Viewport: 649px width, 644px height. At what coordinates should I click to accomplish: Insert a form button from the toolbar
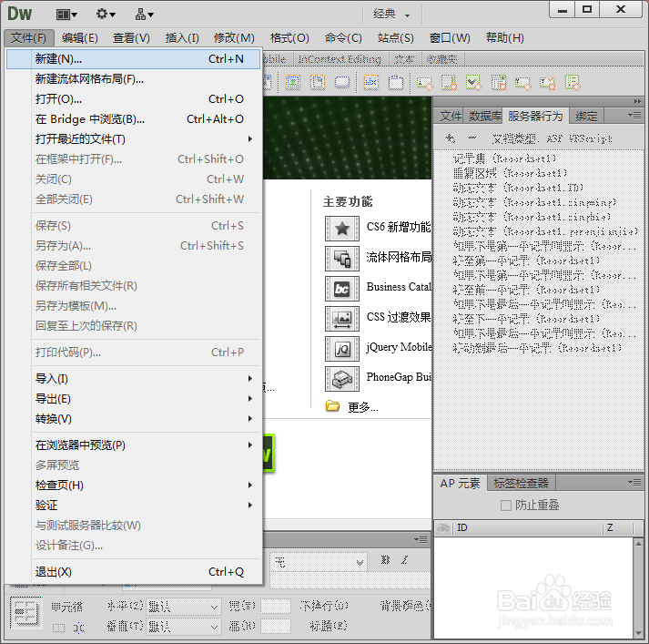coord(342,82)
